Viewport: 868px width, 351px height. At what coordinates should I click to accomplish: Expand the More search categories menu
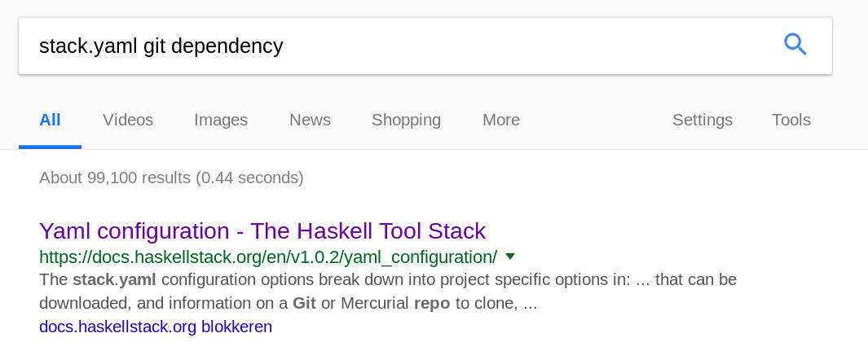click(x=501, y=120)
